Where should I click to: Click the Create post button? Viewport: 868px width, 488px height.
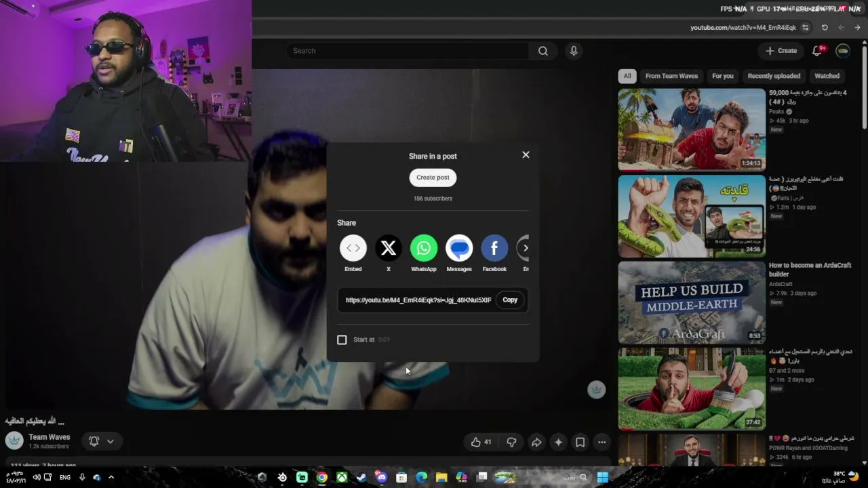coord(433,178)
